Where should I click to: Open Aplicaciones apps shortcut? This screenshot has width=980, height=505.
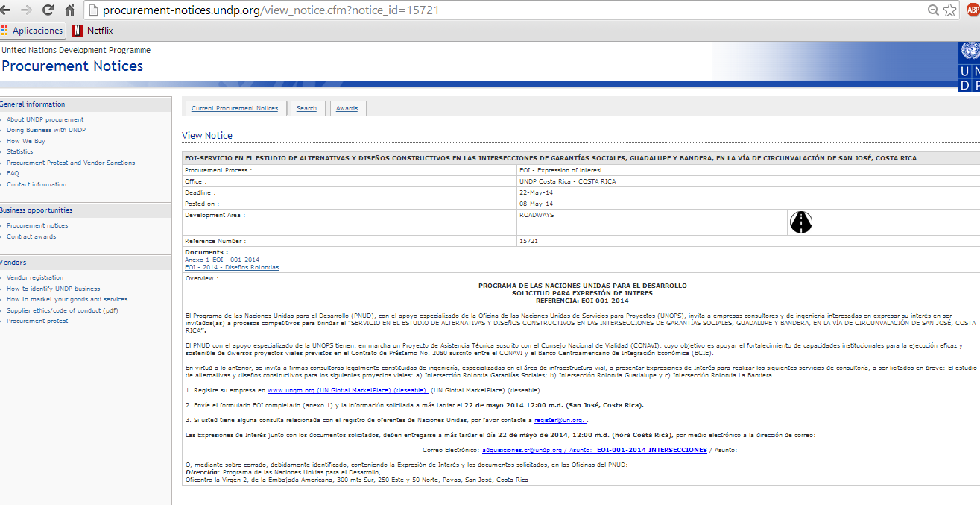pos(32,31)
